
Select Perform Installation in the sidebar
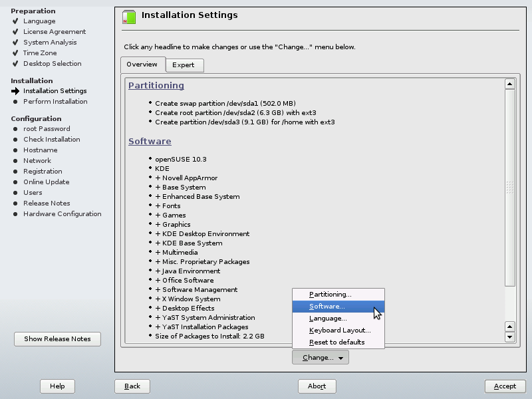coord(55,102)
